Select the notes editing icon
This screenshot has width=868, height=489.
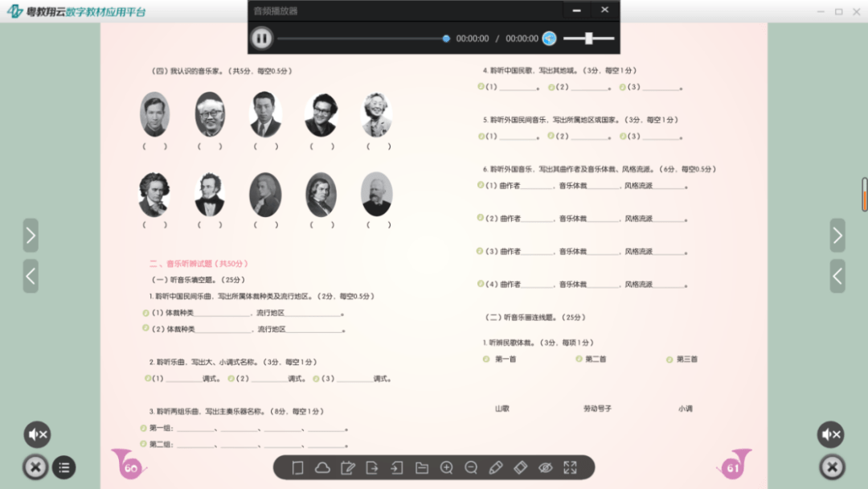pos(347,467)
